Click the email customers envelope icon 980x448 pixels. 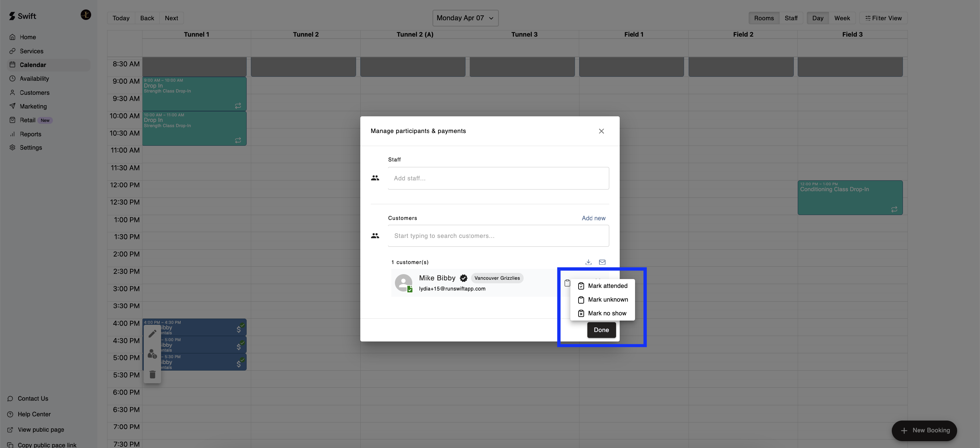602,262
